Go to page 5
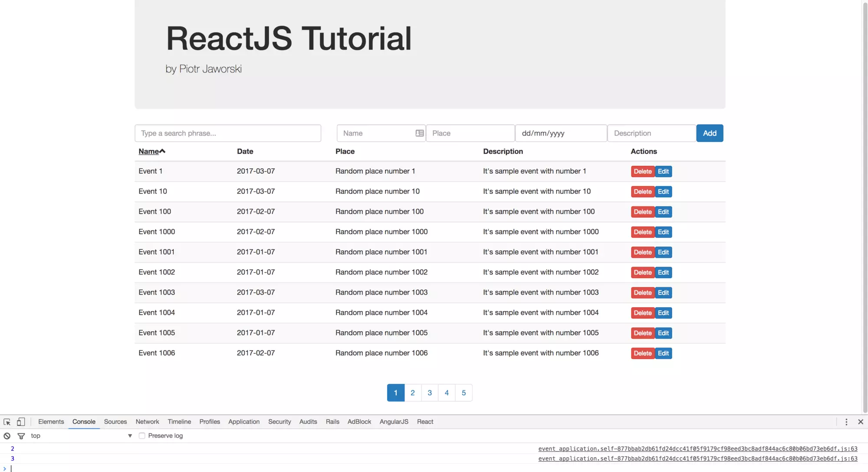The height and width of the screenshot is (472, 868). coord(464,393)
